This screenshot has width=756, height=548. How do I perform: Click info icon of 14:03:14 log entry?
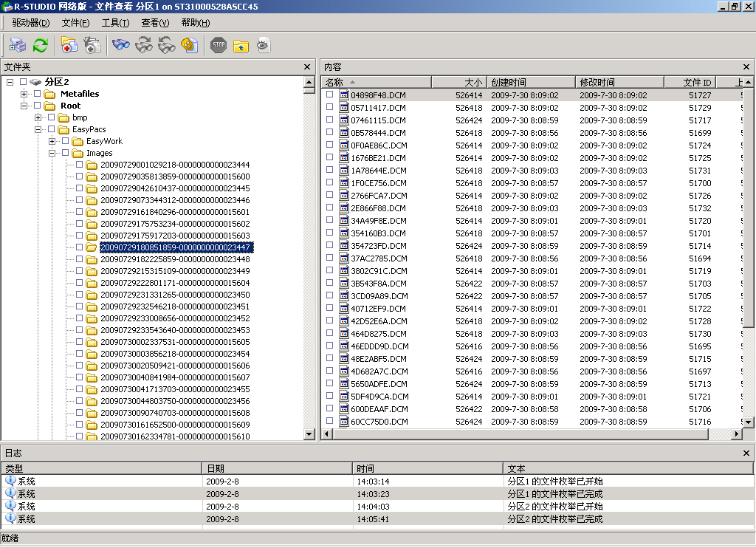click(10, 481)
